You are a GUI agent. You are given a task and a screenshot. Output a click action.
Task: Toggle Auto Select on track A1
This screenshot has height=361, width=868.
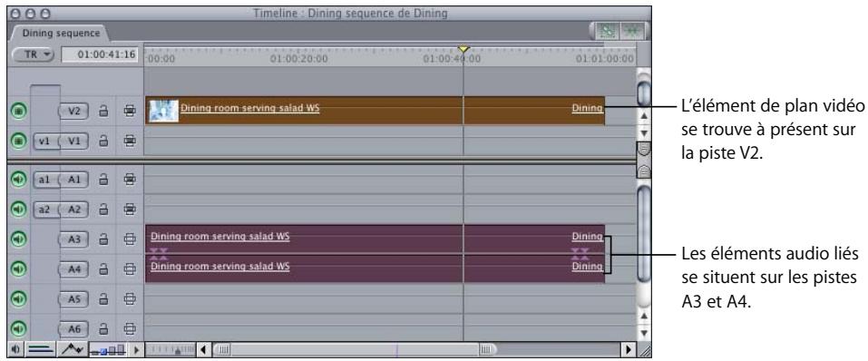coord(130,180)
